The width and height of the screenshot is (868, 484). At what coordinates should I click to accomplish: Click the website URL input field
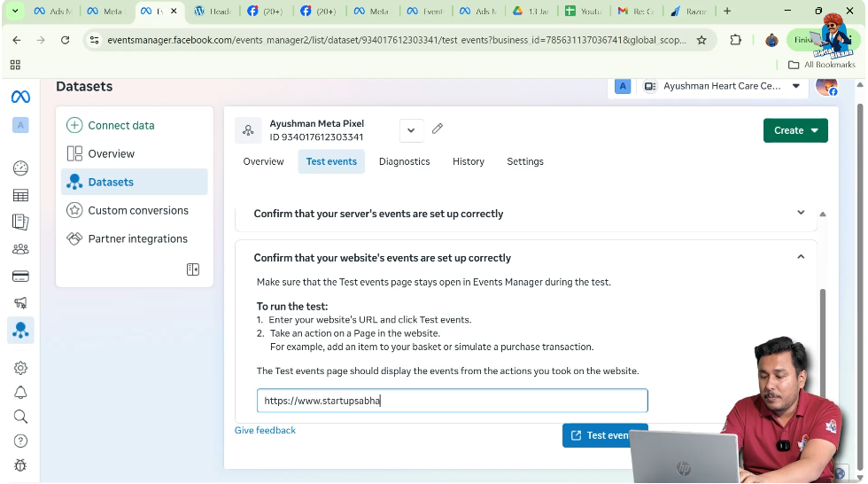coord(453,401)
